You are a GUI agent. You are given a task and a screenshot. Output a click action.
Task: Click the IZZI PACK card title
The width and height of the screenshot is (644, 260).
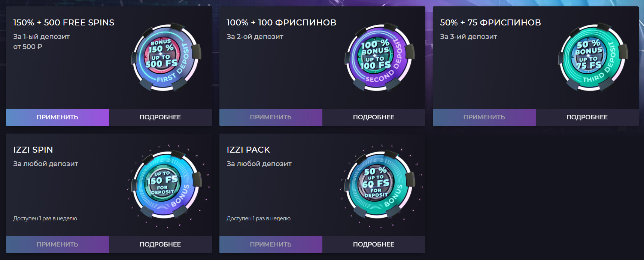[x=248, y=150]
